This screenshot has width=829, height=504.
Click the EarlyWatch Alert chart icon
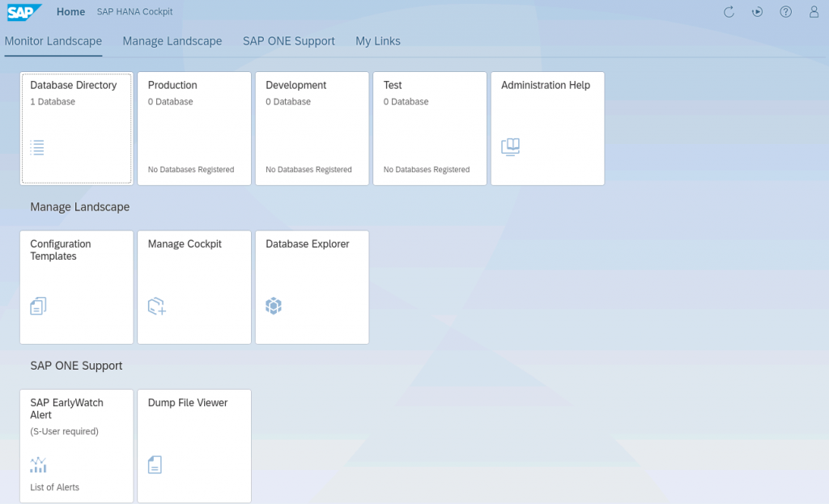click(38, 464)
